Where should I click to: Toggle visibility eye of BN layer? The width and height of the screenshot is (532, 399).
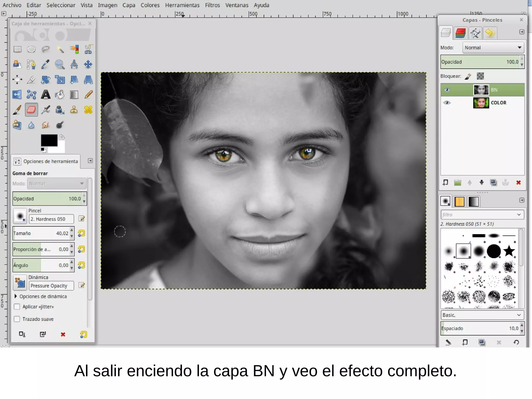[447, 90]
